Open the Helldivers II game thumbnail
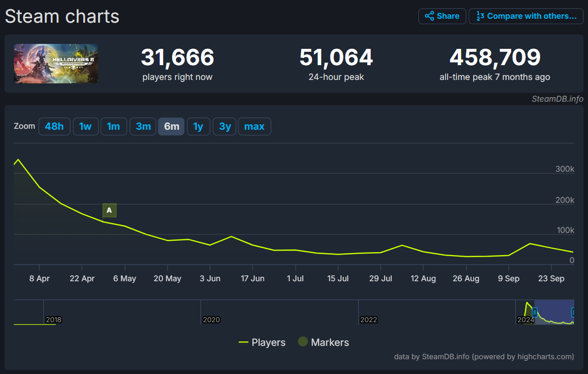The image size is (588, 374). click(56, 64)
